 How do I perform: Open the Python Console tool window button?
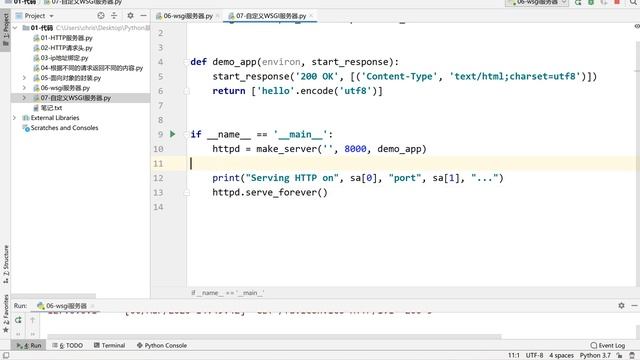coord(162,345)
